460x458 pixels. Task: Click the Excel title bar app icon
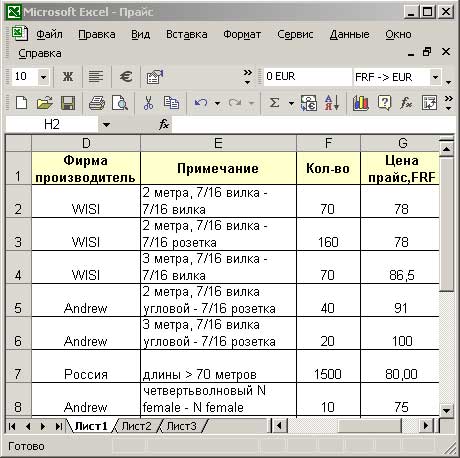point(14,12)
